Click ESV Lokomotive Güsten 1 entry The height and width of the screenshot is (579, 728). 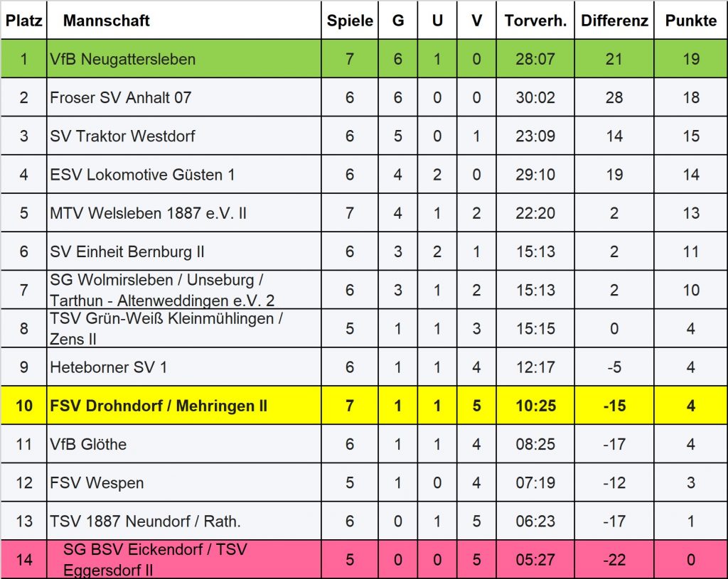pyautogui.click(x=142, y=174)
